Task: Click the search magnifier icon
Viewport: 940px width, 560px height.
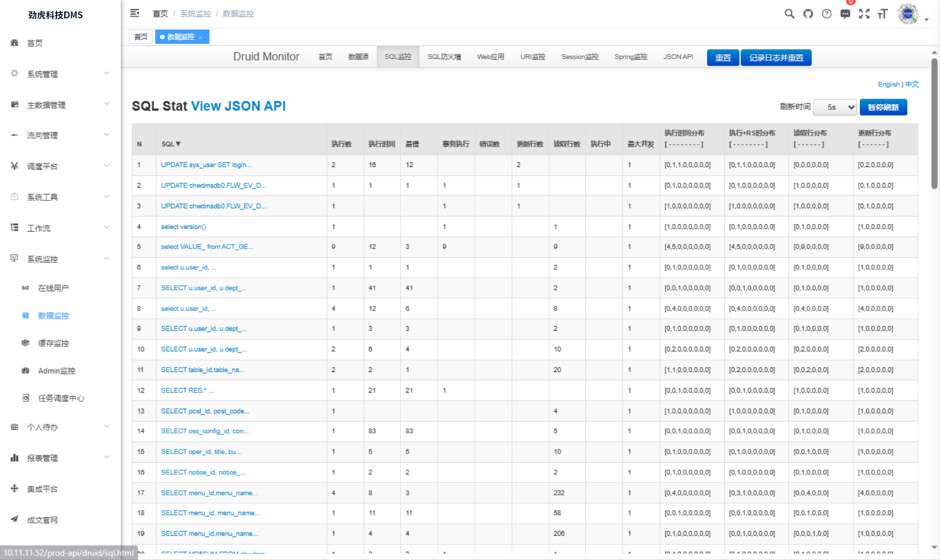Action: tap(789, 14)
